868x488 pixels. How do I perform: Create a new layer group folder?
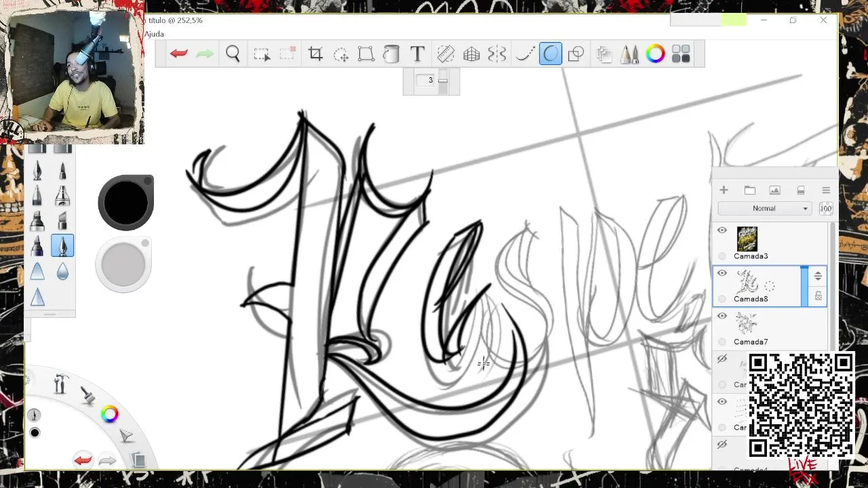click(x=749, y=190)
